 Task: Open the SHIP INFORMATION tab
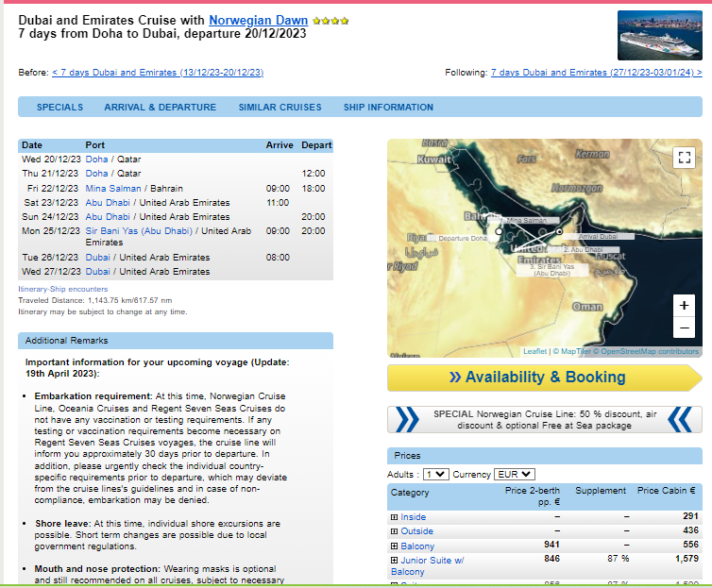388,107
